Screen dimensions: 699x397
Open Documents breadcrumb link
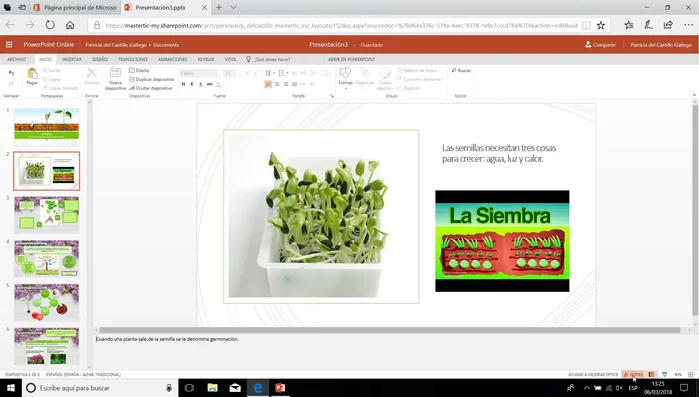click(166, 45)
